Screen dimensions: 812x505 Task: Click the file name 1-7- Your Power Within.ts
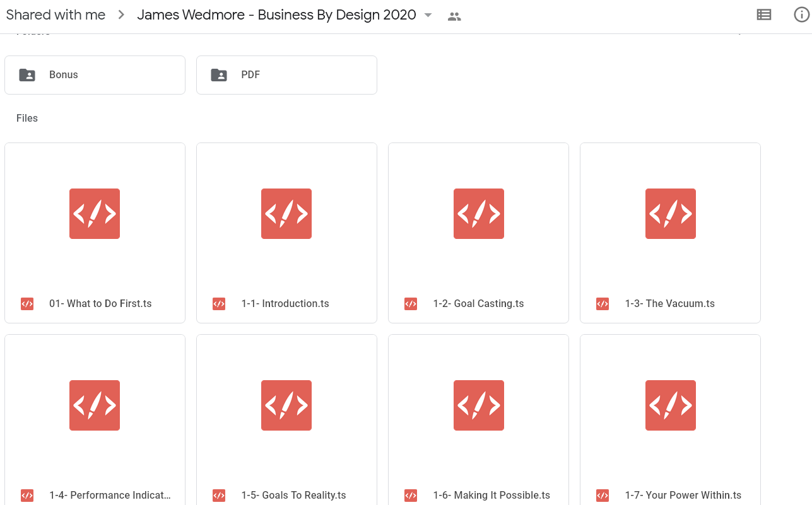[683, 496]
